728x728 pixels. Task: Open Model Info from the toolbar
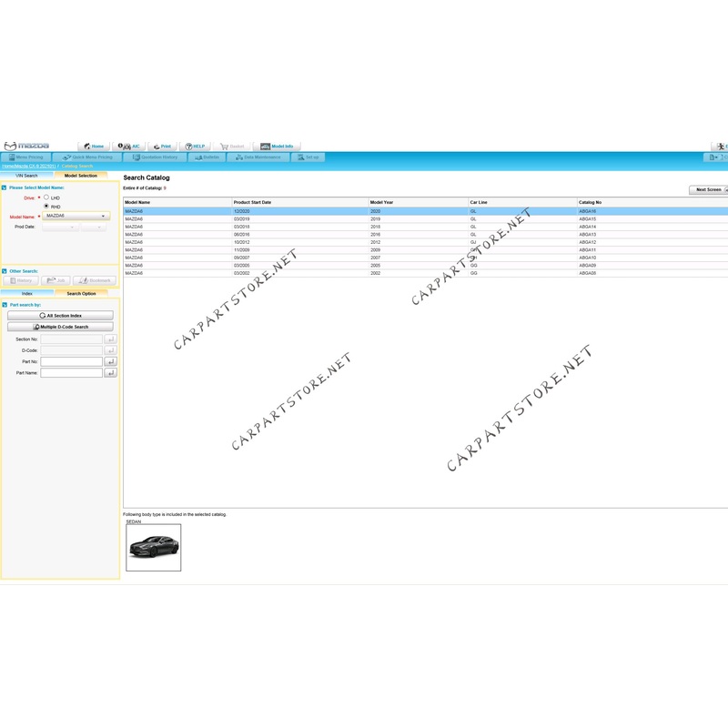(277, 147)
